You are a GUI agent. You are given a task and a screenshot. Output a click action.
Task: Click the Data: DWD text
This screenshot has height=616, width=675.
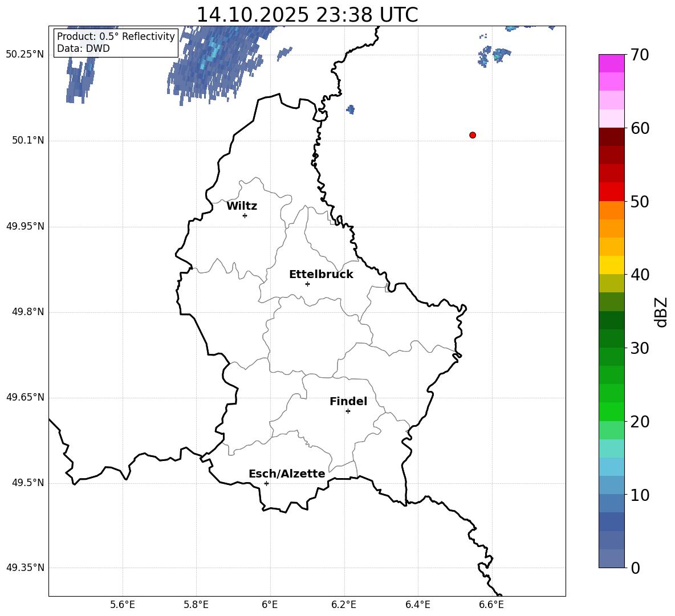click(83, 48)
